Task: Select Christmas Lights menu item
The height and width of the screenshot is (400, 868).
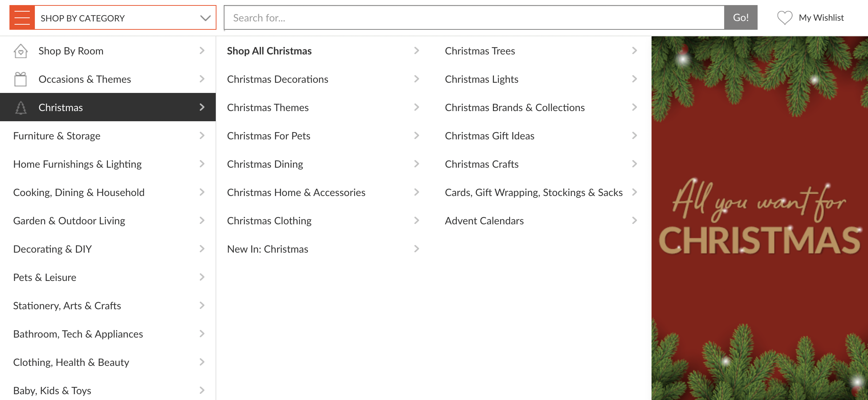Action: pos(482,79)
